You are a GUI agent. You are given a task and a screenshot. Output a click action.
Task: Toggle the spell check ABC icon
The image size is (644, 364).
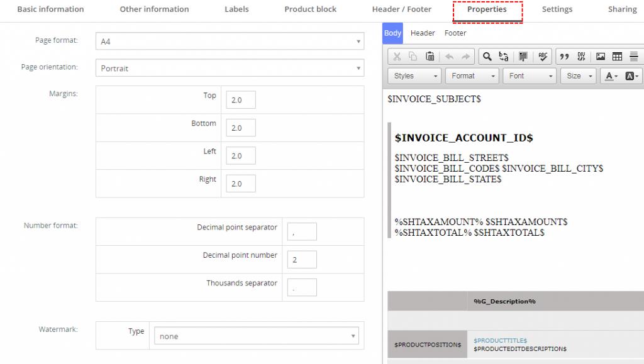(543, 57)
